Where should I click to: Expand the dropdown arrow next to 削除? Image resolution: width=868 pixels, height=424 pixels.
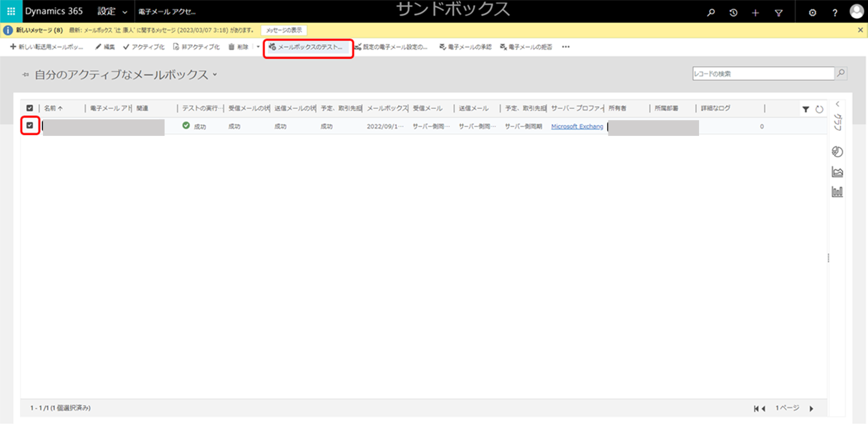pos(258,47)
